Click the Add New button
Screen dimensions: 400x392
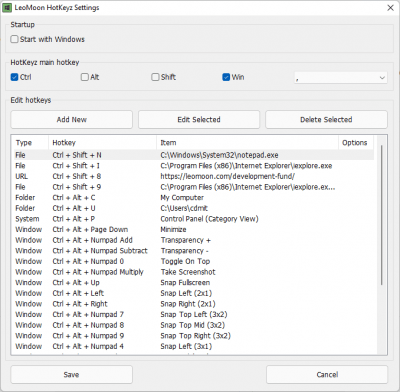pyautogui.click(x=72, y=120)
